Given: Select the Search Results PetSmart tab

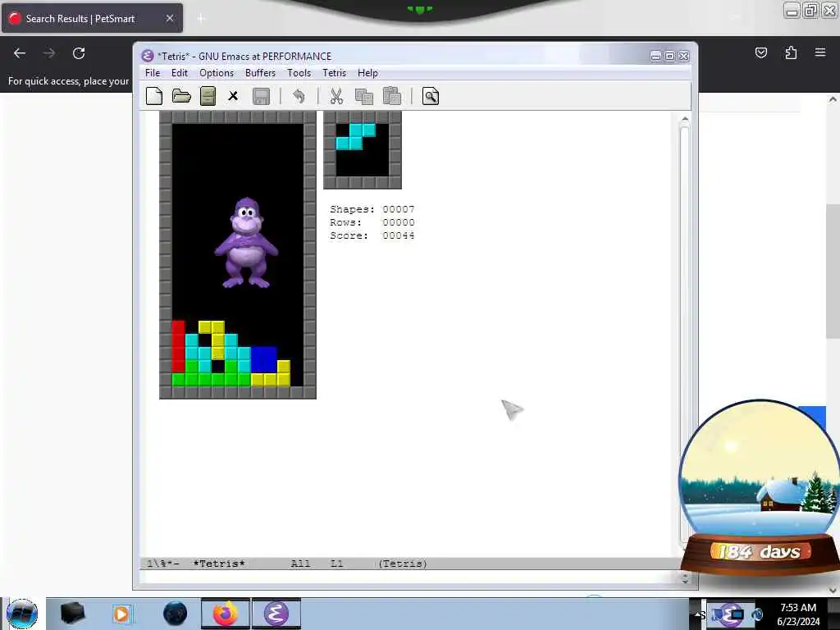Looking at the screenshot, I should pyautogui.click(x=92, y=19).
